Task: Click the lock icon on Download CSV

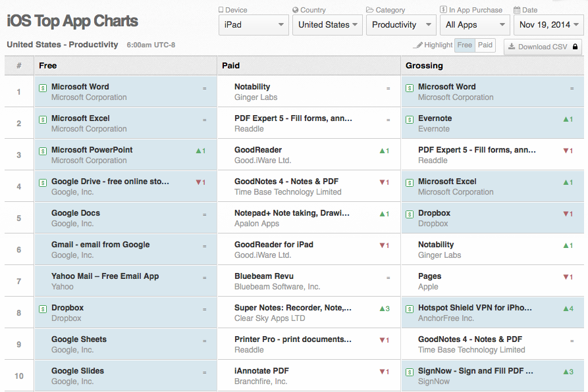Action: click(x=575, y=47)
